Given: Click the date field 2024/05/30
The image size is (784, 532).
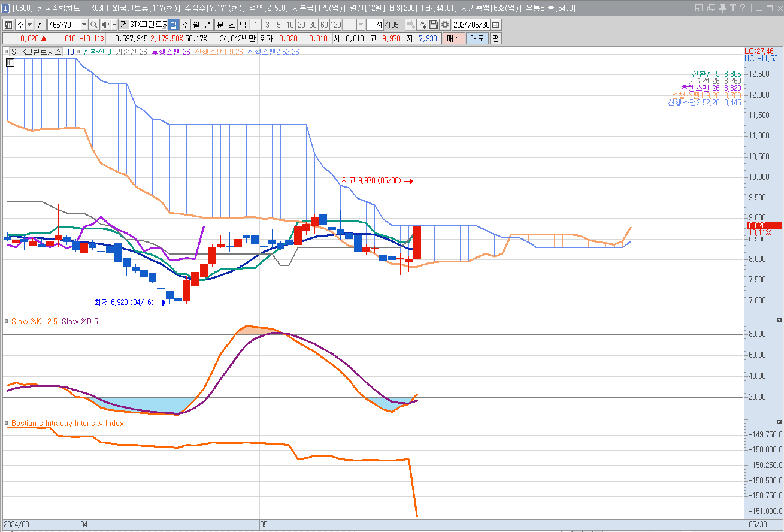Looking at the screenshot, I should (472, 25).
